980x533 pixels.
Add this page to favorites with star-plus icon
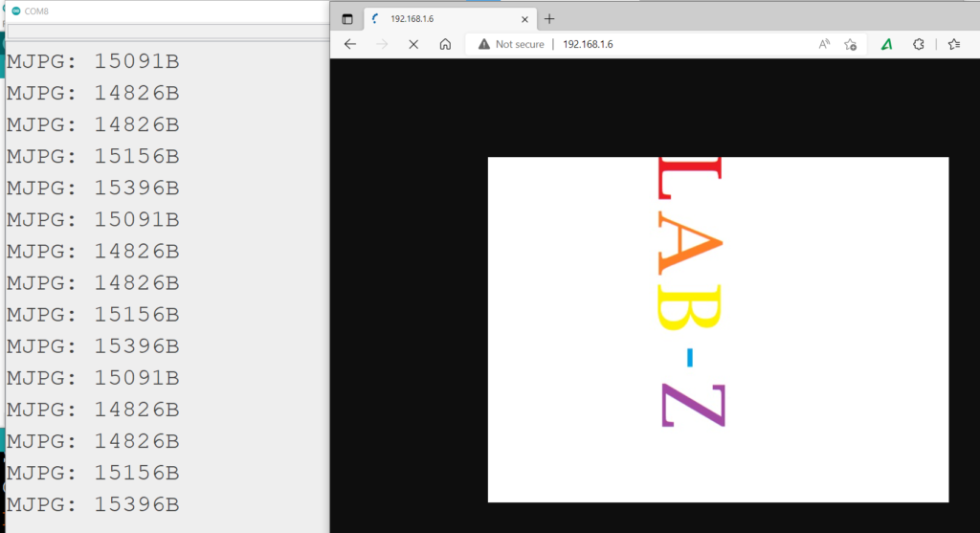(850, 44)
